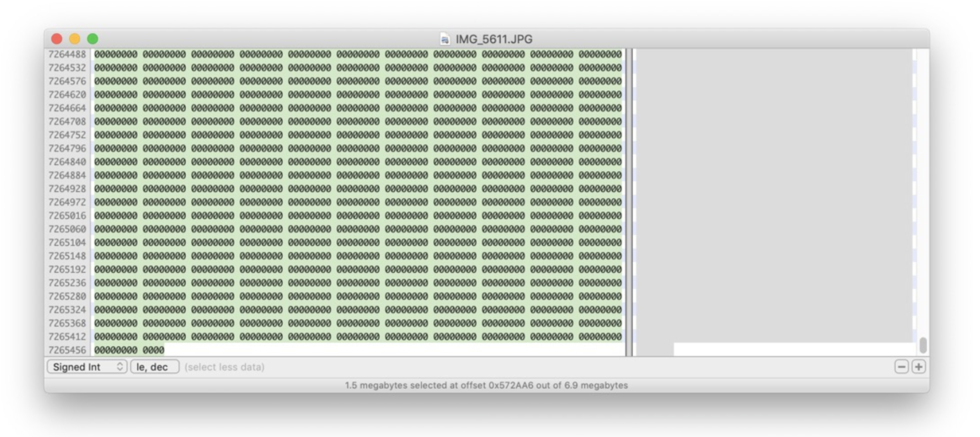Select line number 7264488
This screenshot has height=437, width=980.
67,54
